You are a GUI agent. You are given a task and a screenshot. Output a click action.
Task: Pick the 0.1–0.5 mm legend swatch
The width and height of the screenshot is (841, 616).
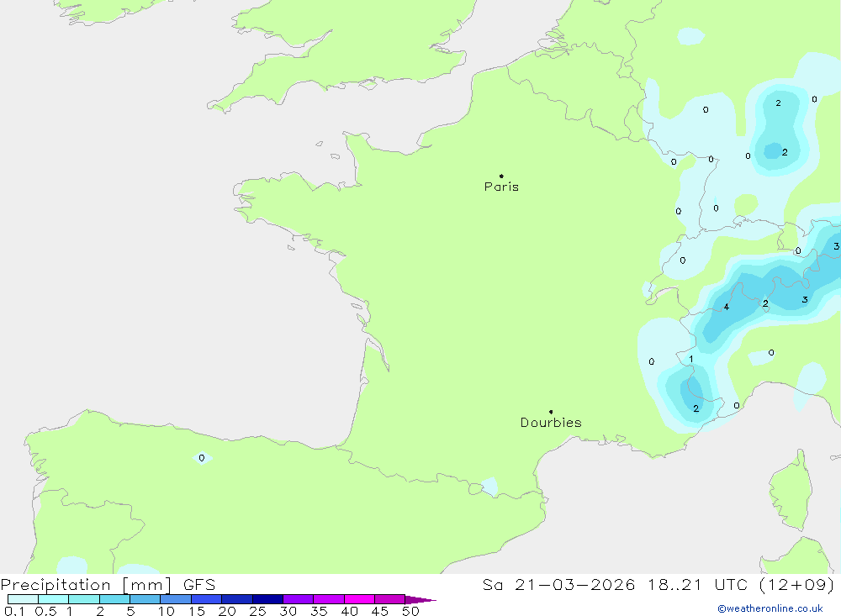[23, 599]
